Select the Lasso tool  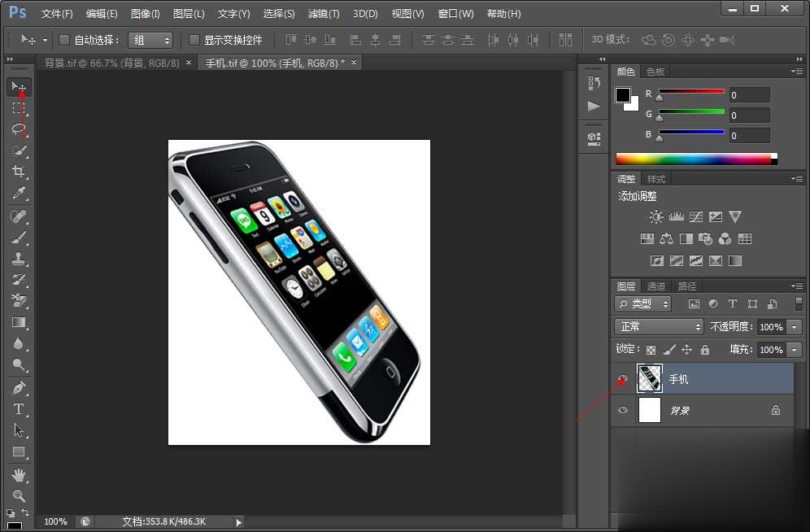pos(19,129)
